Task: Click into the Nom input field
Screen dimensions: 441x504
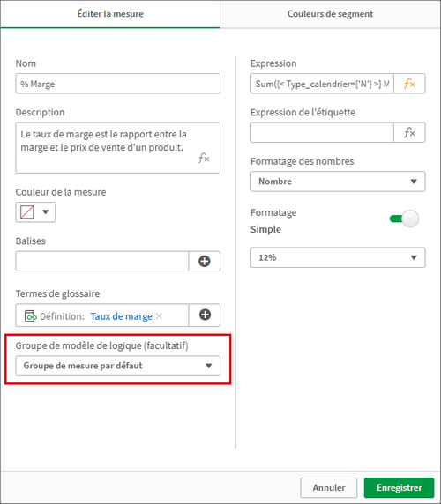Action: [117, 84]
